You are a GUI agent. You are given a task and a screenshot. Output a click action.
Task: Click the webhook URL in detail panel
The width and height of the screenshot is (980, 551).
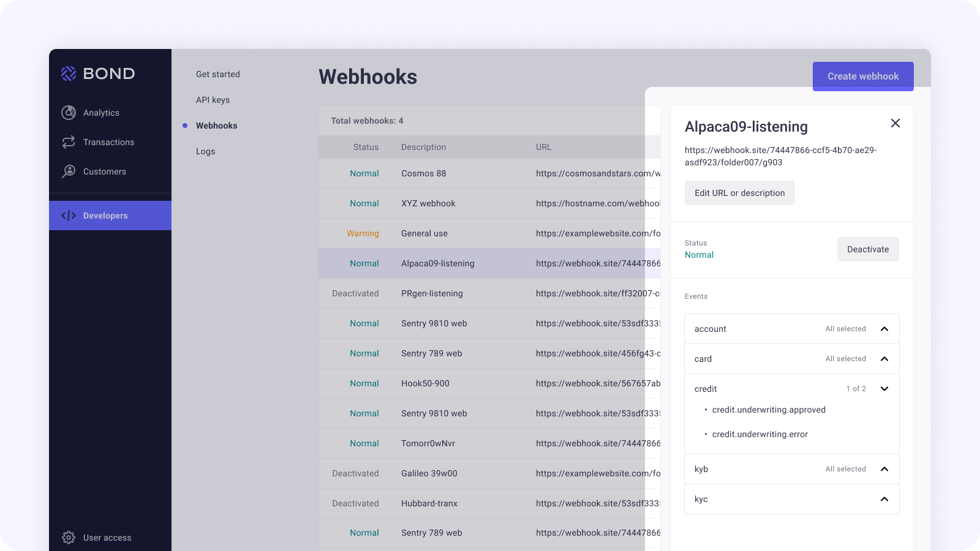780,156
